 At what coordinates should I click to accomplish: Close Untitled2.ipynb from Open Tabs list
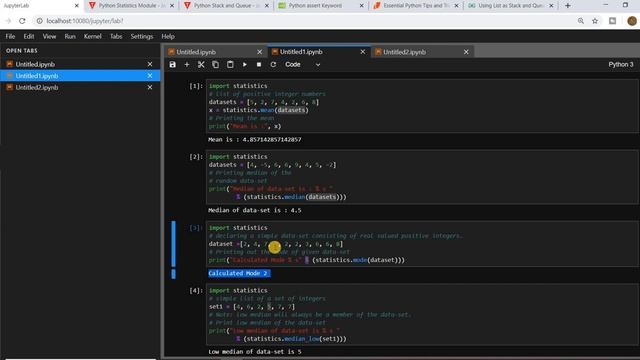point(150,87)
